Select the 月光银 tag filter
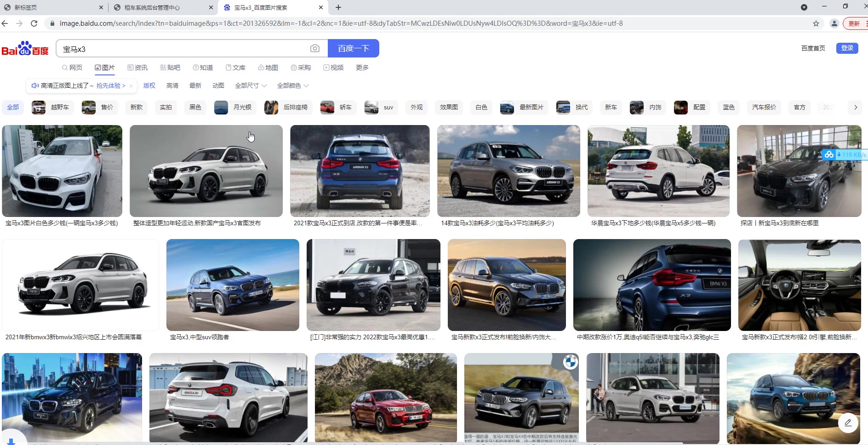Image resolution: width=868 pixels, height=445 pixels. (x=235, y=107)
